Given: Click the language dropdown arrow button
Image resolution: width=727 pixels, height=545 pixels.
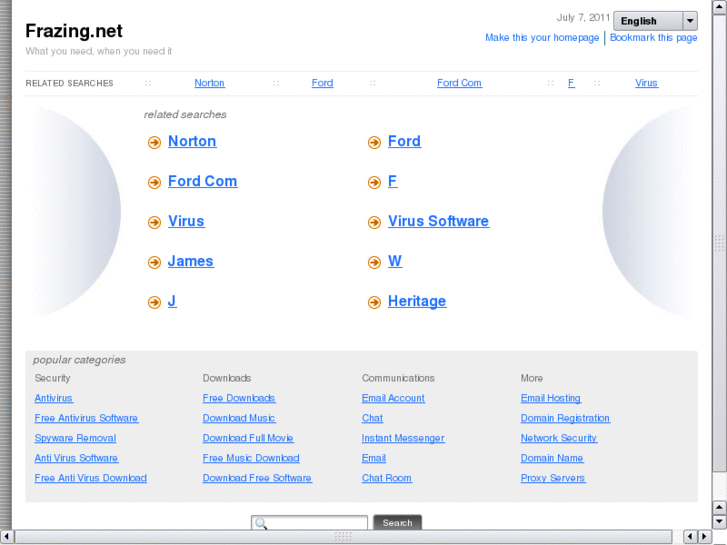Looking at the screenshot, I should 690,21.
